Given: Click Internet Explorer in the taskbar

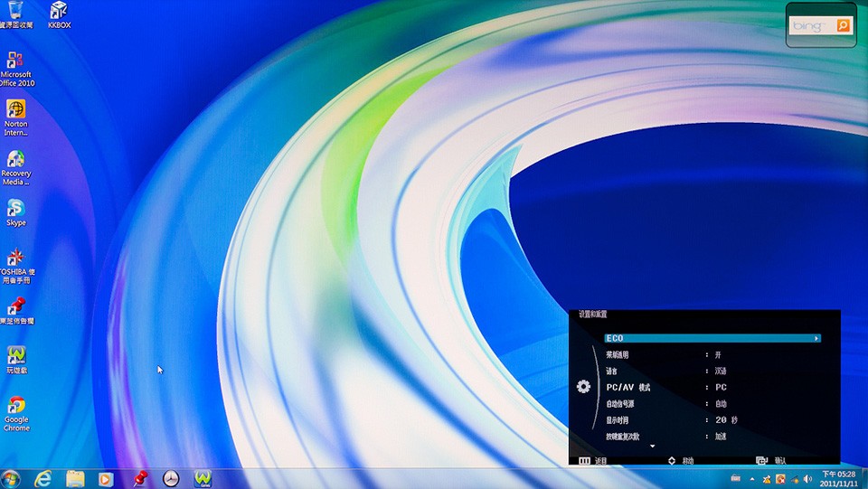Looking at the screenshot, I should tap(42, 478).
